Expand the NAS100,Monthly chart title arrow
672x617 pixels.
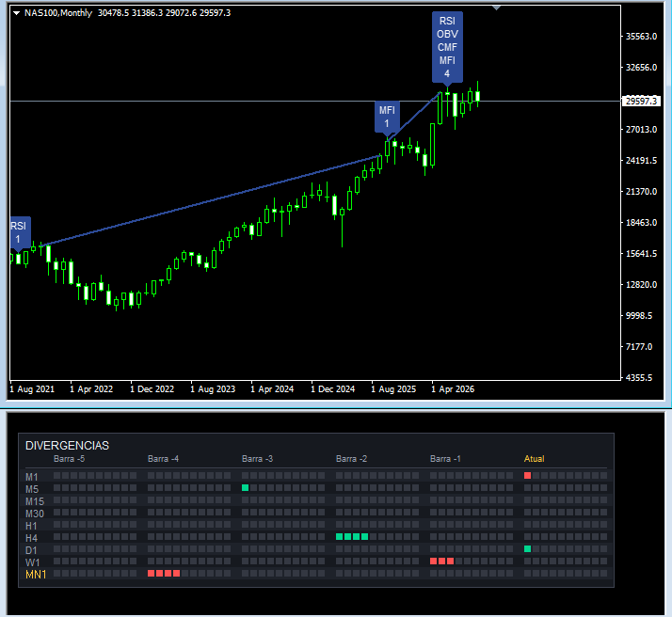(17, 13)
